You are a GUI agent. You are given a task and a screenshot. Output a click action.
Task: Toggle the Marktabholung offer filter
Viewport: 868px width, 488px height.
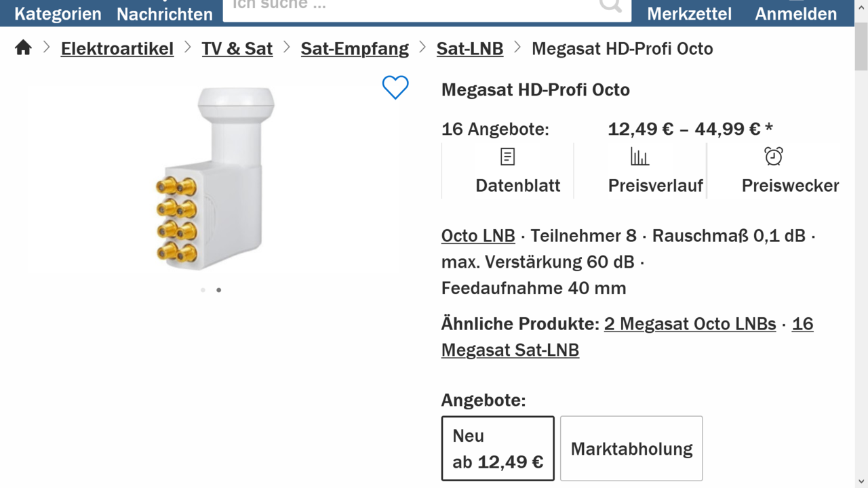point(631,448)
